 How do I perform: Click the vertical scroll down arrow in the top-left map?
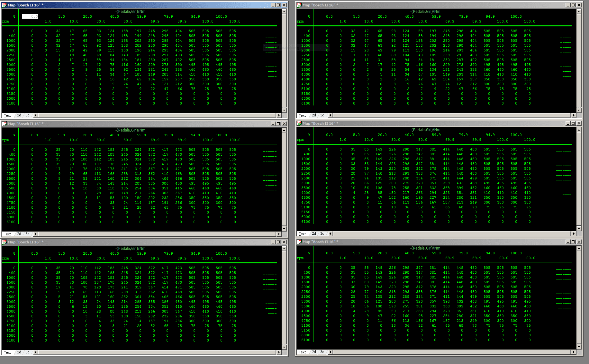(x=284, y=110)
